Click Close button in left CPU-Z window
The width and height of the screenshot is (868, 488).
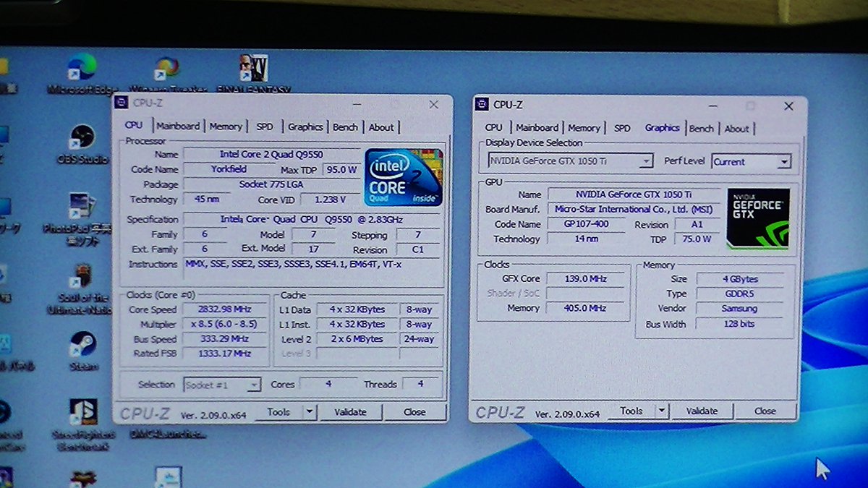(x=414, y=411)
